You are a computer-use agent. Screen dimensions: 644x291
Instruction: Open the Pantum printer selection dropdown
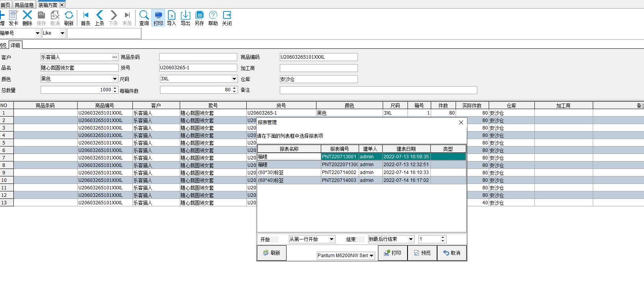point(371,256)
